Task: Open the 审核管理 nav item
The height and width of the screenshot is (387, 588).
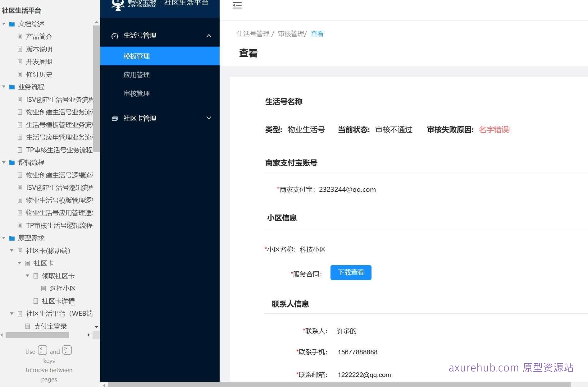Action: tap(137, 94)
